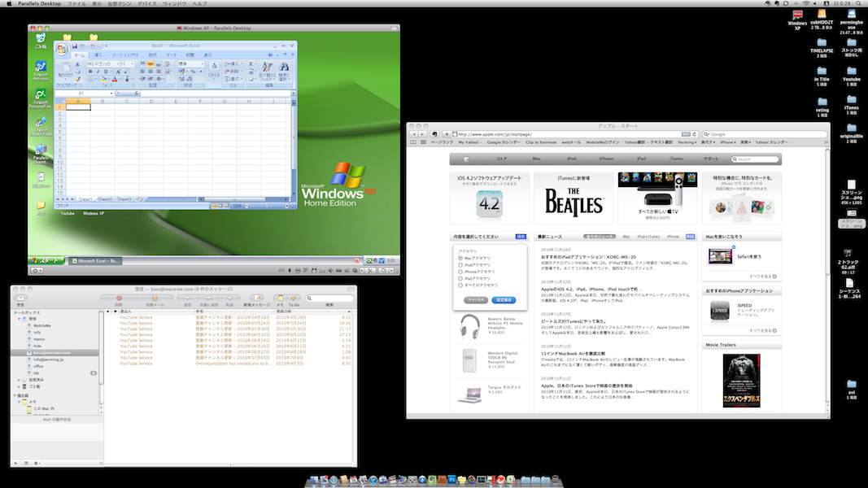Open the Windows XP drive on Mac desktop
Image resolution: width=868 pixels, height=488 pixels.
[x=797, y=15]
